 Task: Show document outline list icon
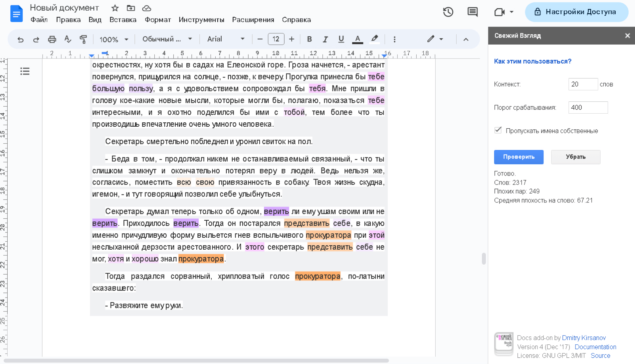[25, 71]
